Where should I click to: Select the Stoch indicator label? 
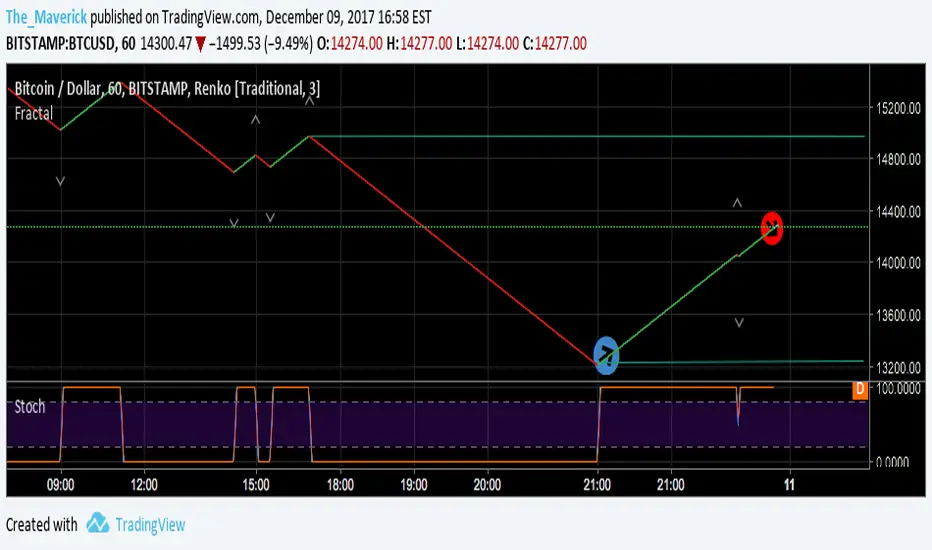point(30,407)
